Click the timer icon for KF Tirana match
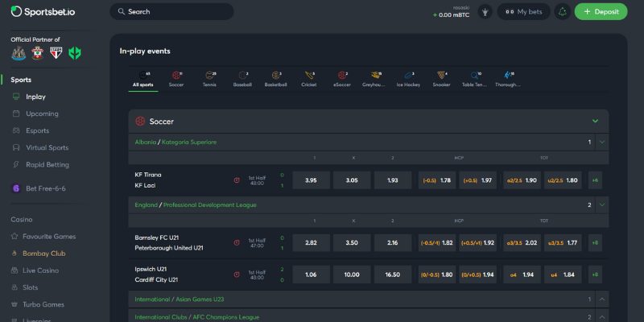This screenshot has width=644, height=322. click(237, 180)
